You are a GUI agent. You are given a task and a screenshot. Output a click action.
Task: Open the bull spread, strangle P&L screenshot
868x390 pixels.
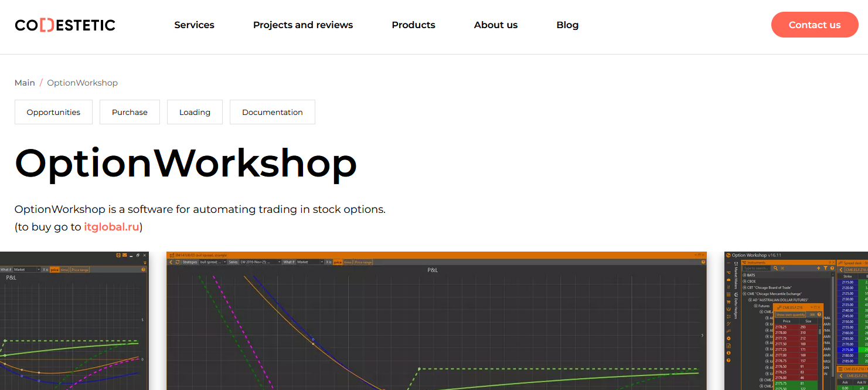pos(437,321)
